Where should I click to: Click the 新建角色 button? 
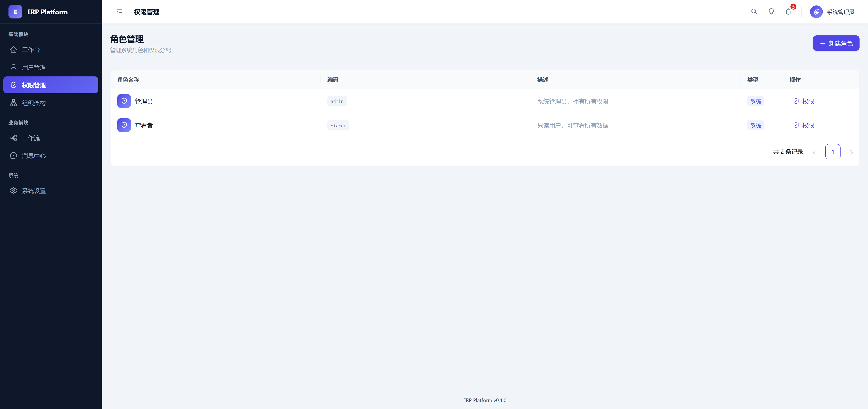pos(836,43)
